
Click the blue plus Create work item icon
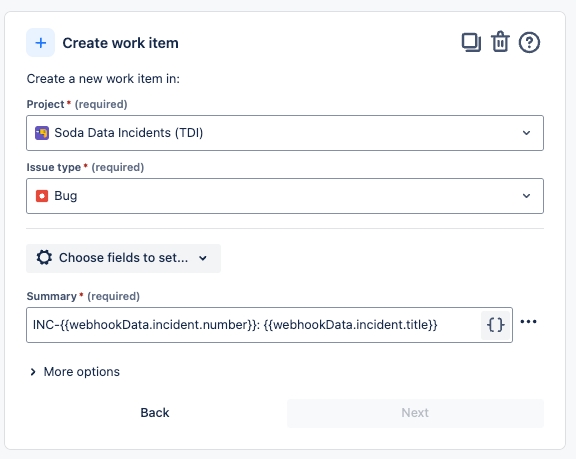(40, 43)
